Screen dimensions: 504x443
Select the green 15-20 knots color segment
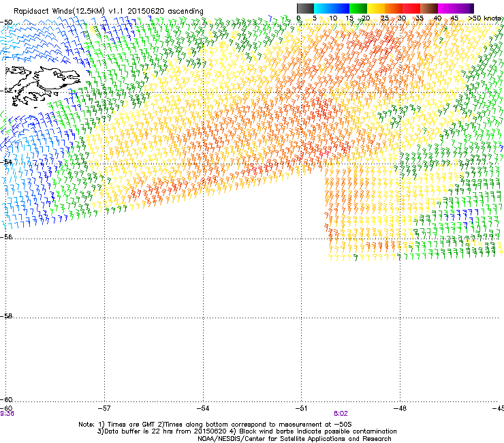click(x=358, y=8)
